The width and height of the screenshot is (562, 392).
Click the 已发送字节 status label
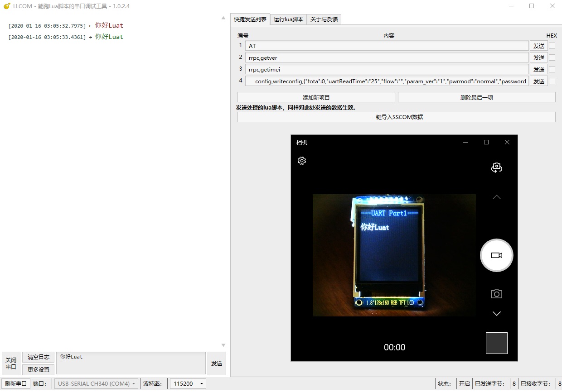tap(489, 383)
